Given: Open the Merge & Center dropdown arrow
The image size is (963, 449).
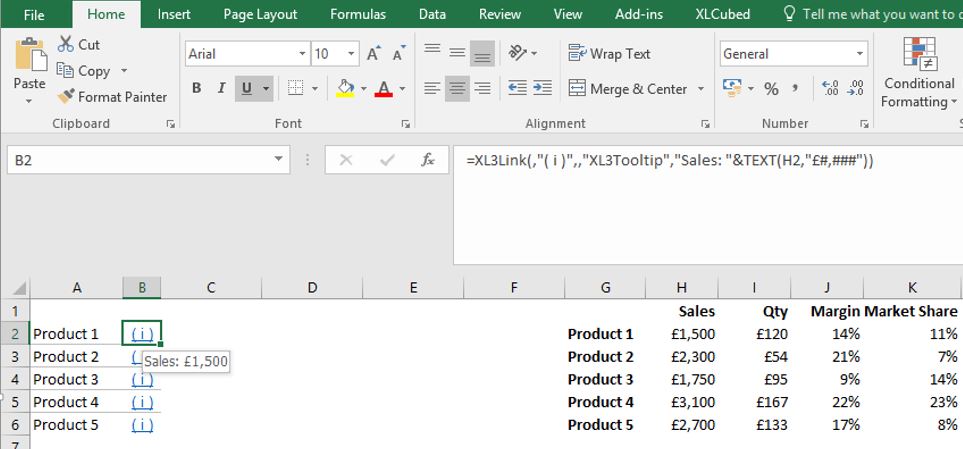Looking at the screenshot, I should [701, 89].
